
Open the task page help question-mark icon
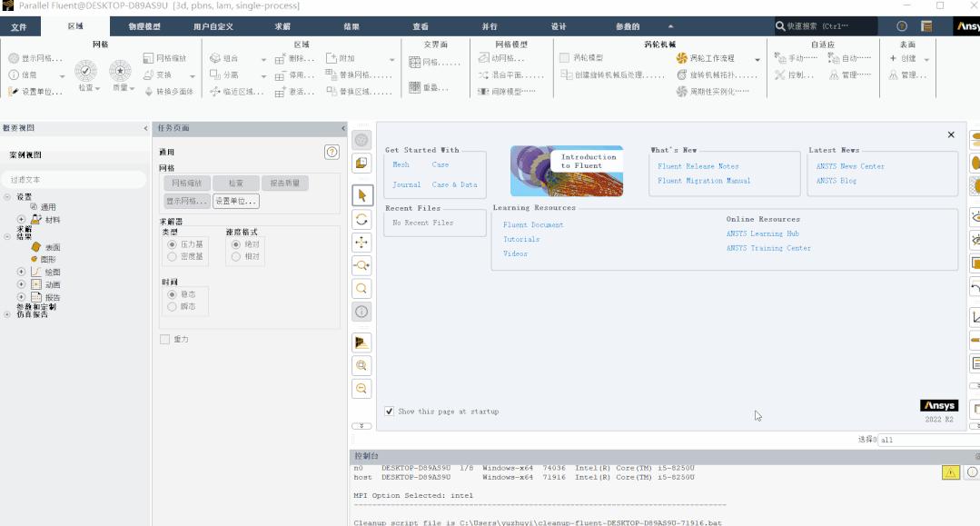coord(332,152)
